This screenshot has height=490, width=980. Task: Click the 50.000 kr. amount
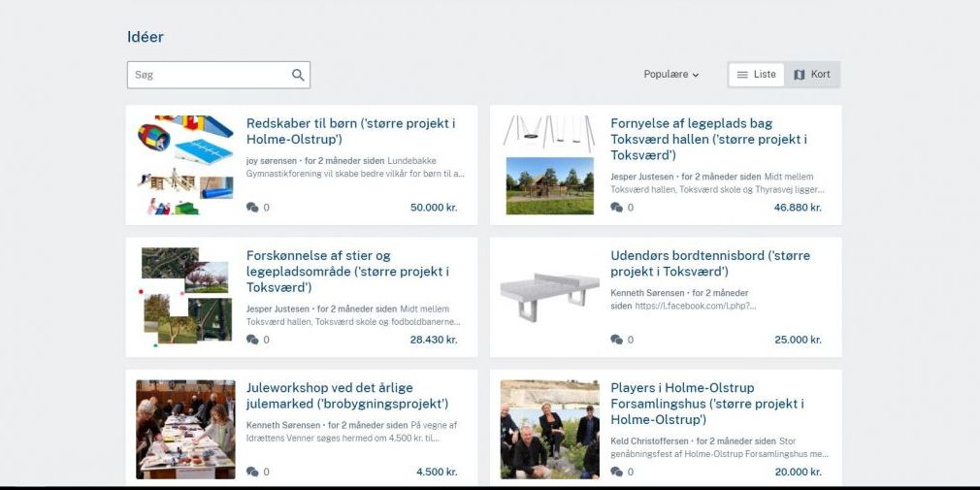[434, 208]
